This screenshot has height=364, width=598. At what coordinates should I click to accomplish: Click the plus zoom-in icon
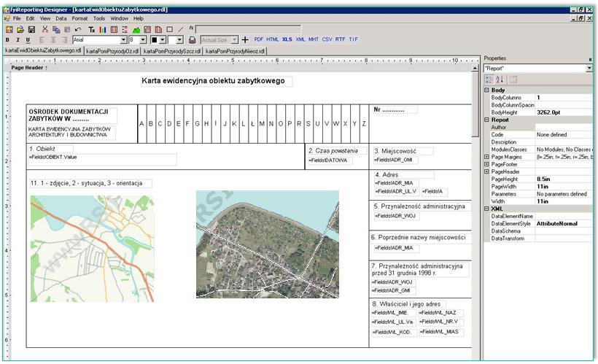(x=245, y=39)
